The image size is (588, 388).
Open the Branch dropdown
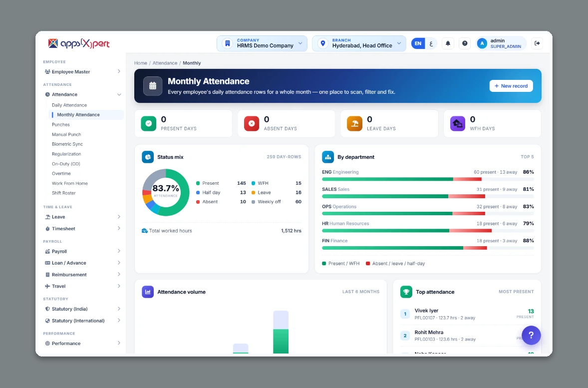click(359, 43)
